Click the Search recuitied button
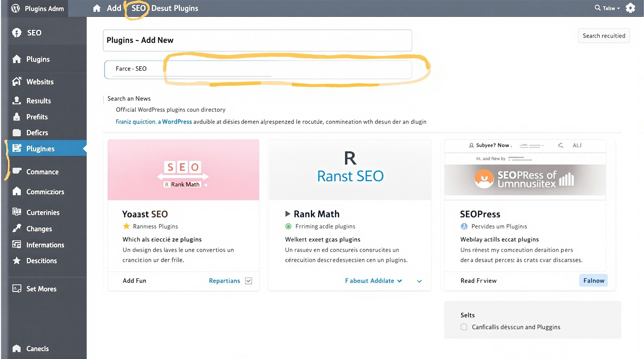644x359 pixels. (x=604, y=36)
